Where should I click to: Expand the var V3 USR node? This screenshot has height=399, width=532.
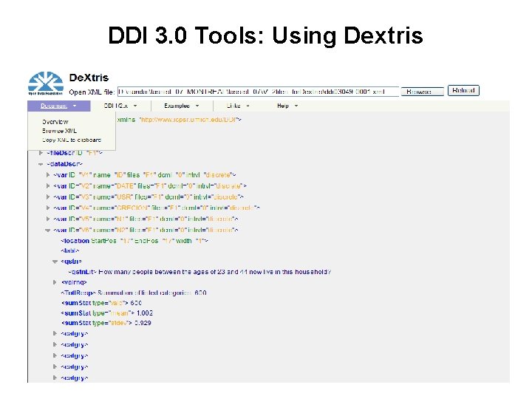click(48, 197)
